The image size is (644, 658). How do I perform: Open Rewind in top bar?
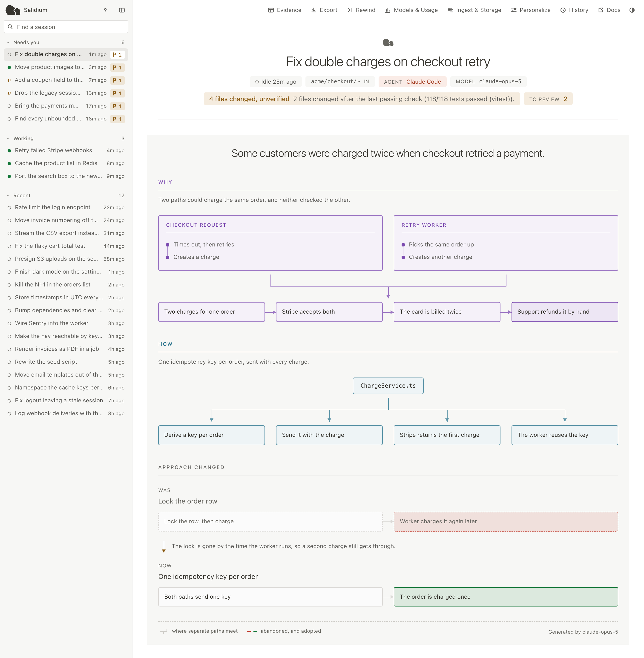(361, 10)
